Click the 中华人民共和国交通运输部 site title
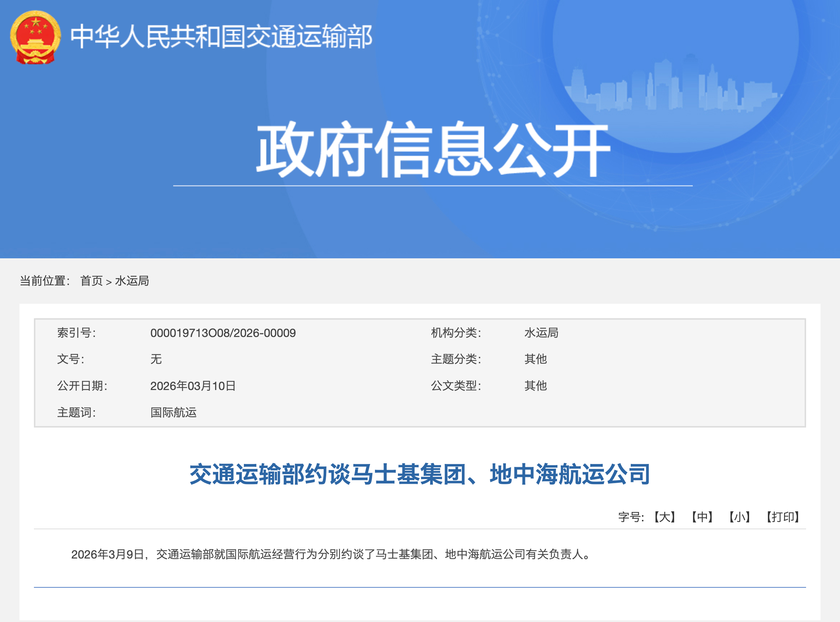This screenshot has height=622, width=840. 221,37
